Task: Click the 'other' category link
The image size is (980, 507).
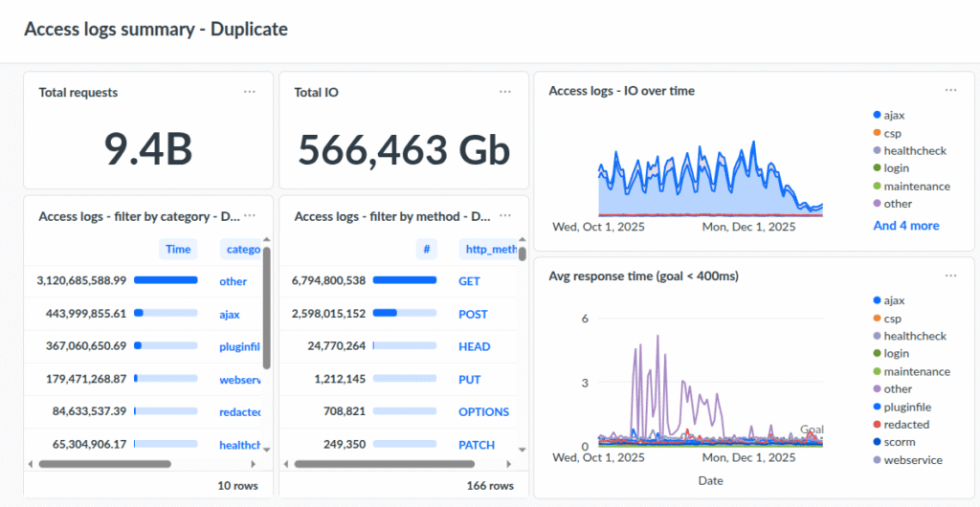Action: click(233, 281)
